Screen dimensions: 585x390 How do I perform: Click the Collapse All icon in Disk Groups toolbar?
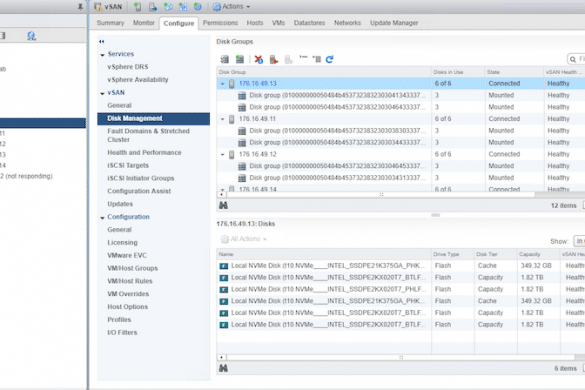click(317, 59)
